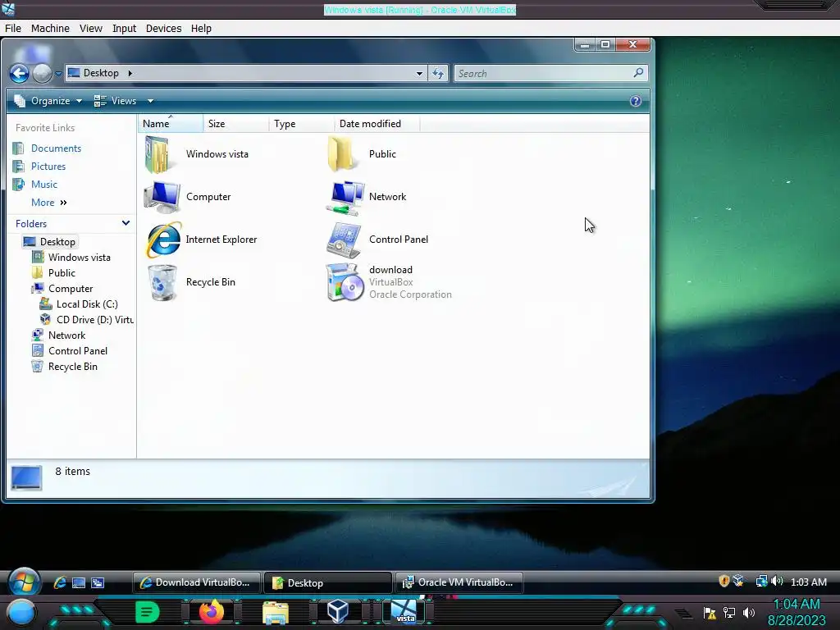840x630 pixels.
Task: Click the security shield icon in Vista tray
Action: tap(724, 582)
